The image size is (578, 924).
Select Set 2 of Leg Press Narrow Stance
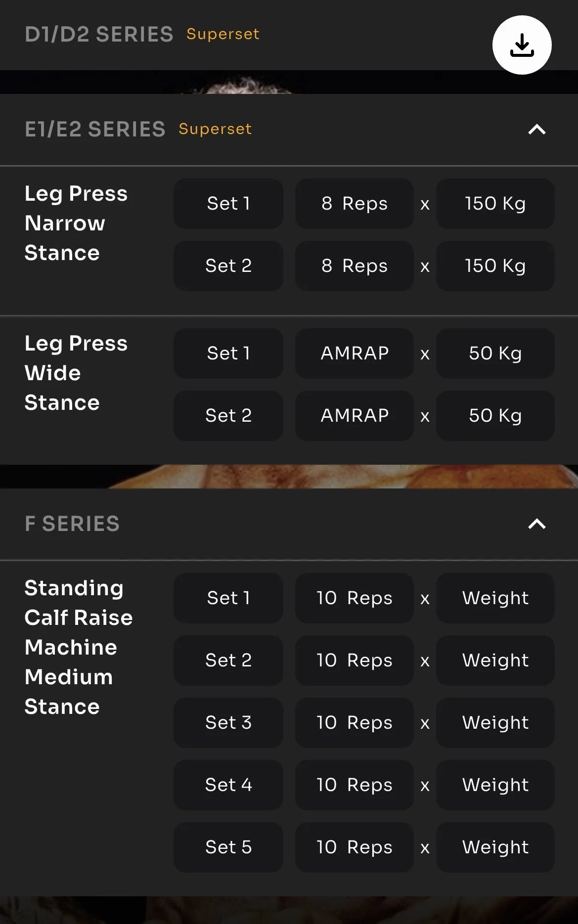[228, 266]
